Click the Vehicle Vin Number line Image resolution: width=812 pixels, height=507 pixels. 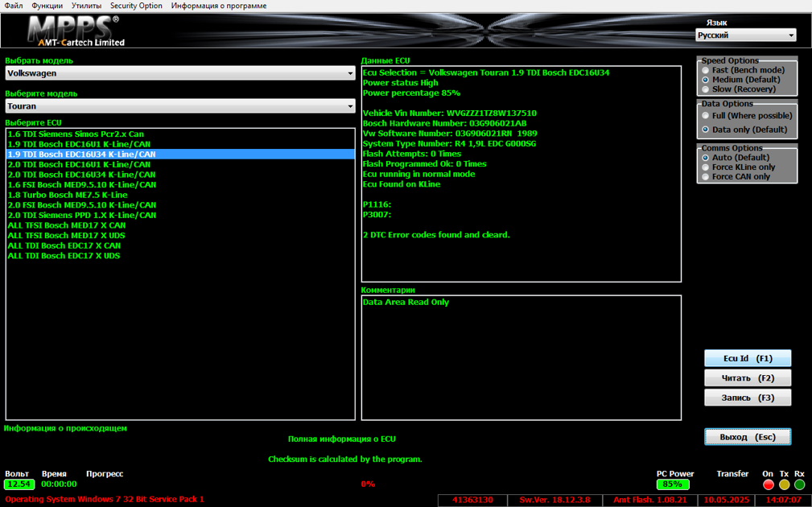pos(450,113)
